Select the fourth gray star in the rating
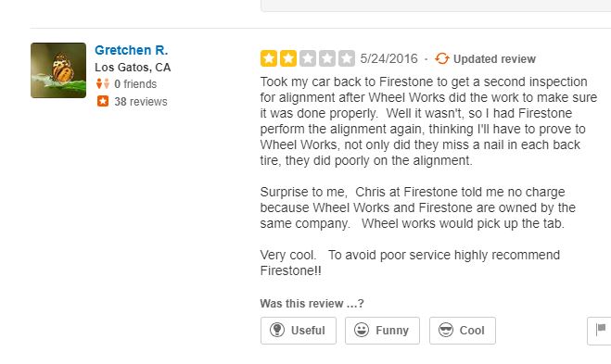 [x=327, y=58]
